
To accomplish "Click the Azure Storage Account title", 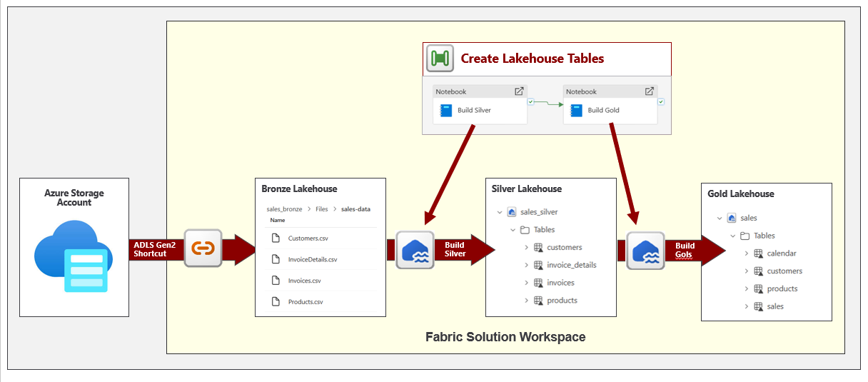I will point(74,198).
